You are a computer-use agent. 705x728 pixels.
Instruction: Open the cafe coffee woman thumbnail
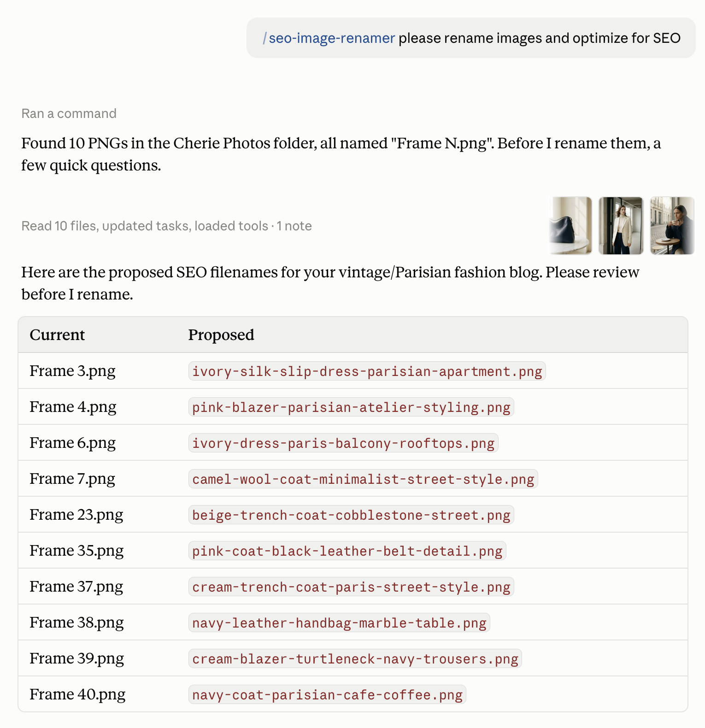point(672,226)
